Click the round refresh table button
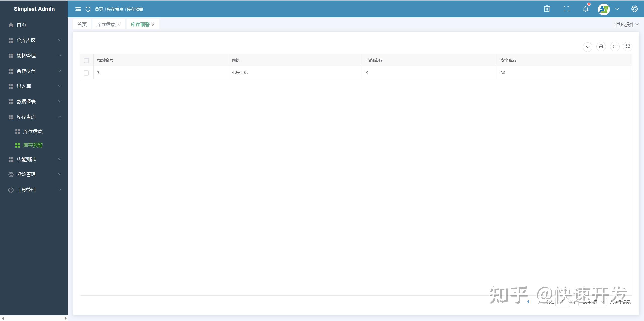Screen dimensions: 644x321 (x=615, y=47)
